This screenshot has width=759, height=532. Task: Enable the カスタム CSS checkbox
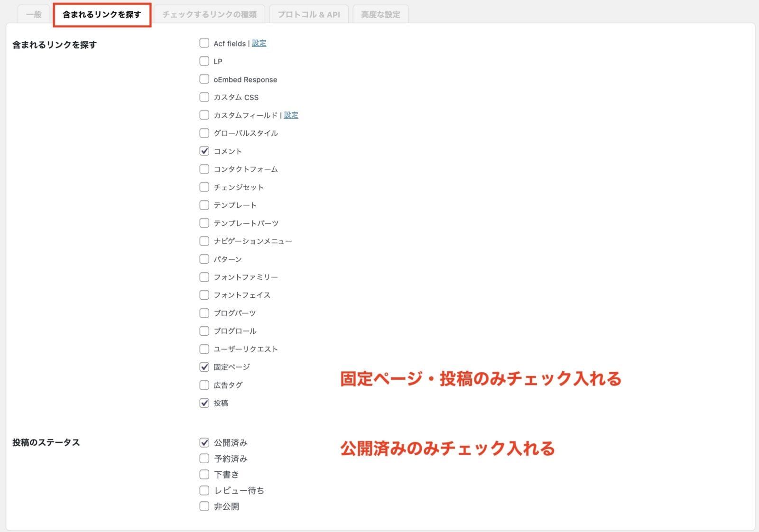(204, 97)
